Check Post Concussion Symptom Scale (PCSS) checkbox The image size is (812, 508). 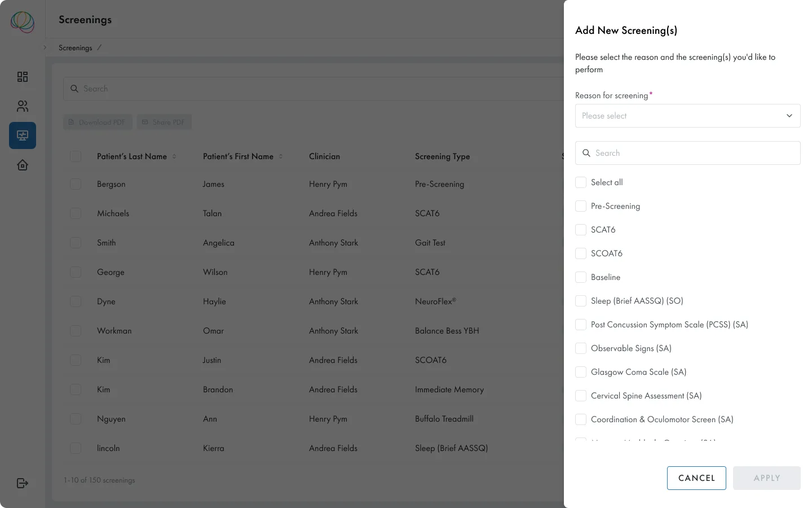[581, 325]
